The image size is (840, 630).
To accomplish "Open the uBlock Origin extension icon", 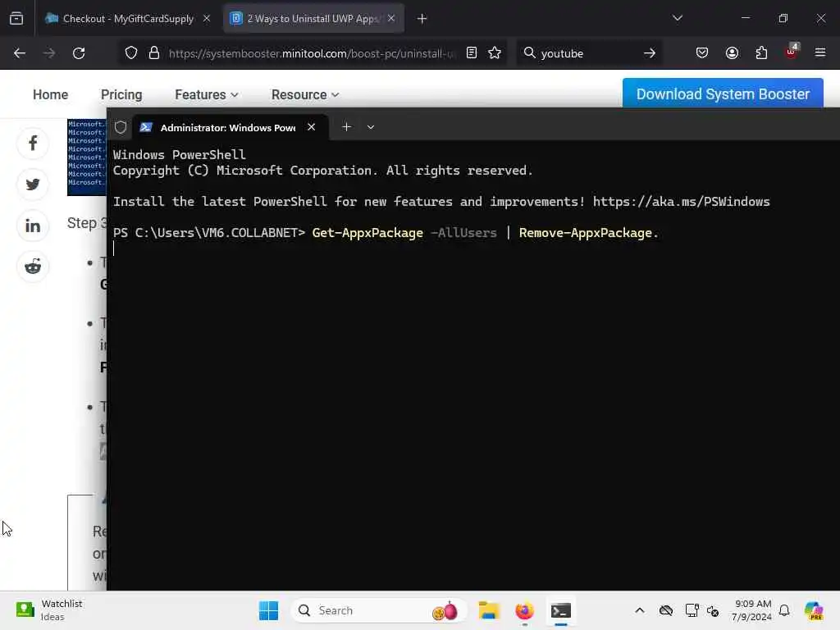I will [792, 52].
